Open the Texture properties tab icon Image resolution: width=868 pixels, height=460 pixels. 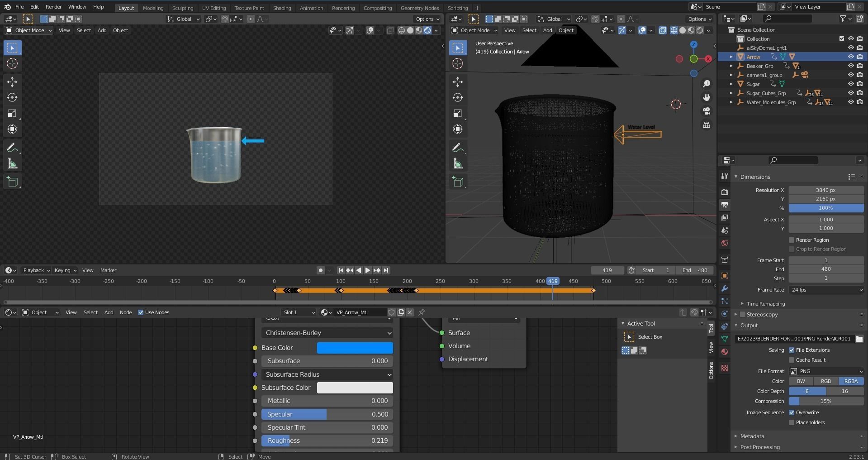(725, 368)
